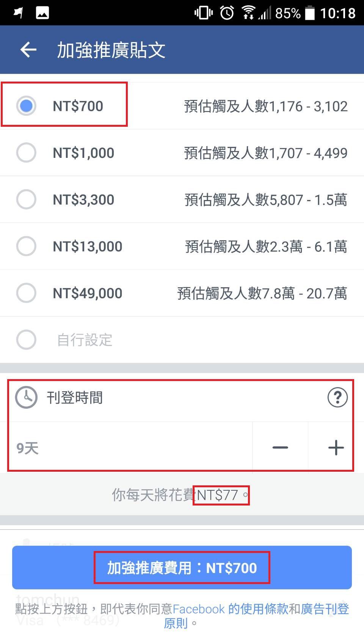Tap the clock icon beside 刊登時間

[26, 397]
